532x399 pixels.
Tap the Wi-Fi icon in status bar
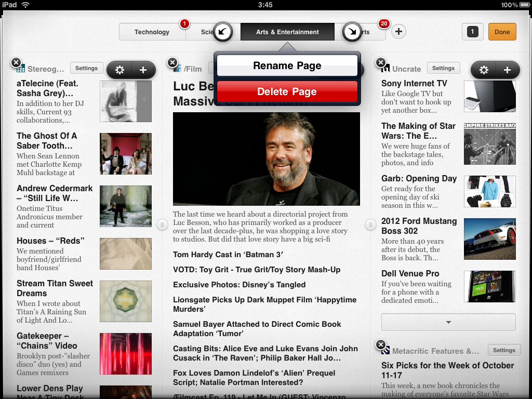click(25, 5)
